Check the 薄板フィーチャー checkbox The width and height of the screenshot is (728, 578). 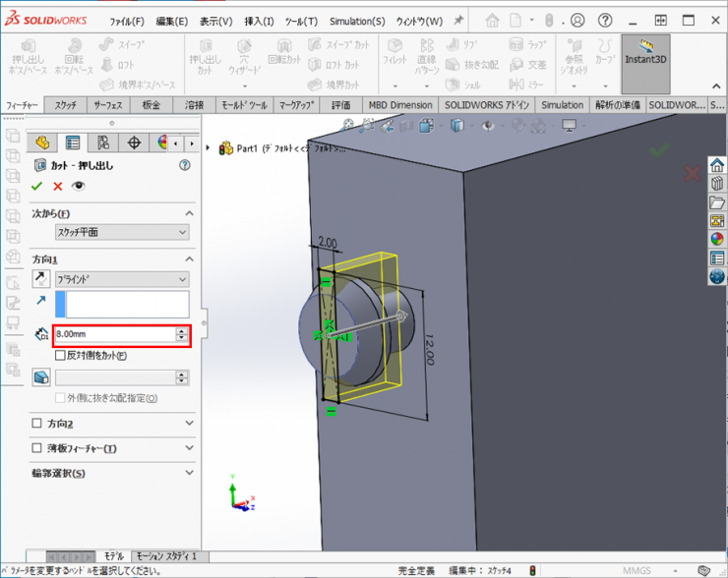point(37,448)
